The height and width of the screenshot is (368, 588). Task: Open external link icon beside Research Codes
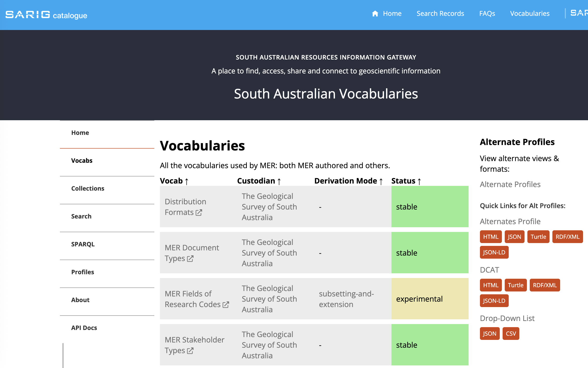pos(226,304)
